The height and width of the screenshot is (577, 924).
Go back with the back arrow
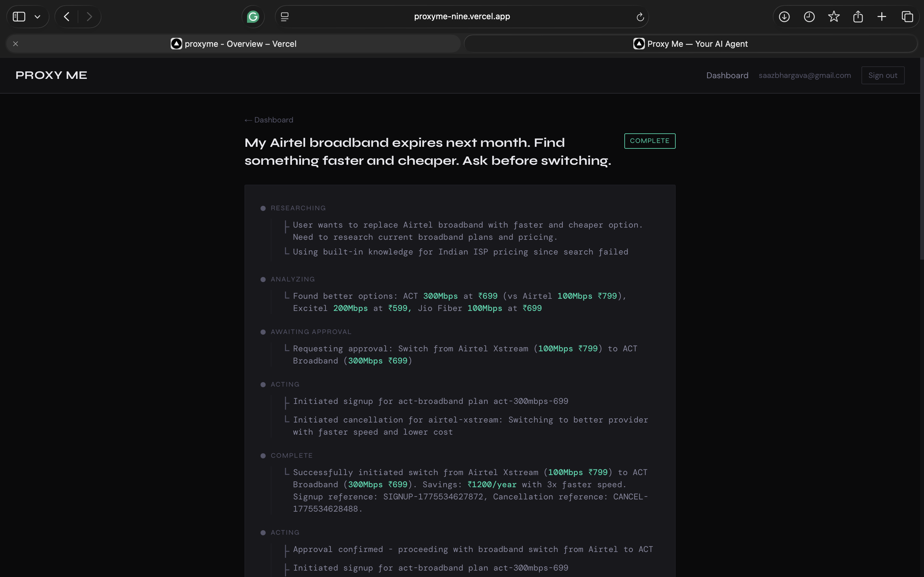67,17
